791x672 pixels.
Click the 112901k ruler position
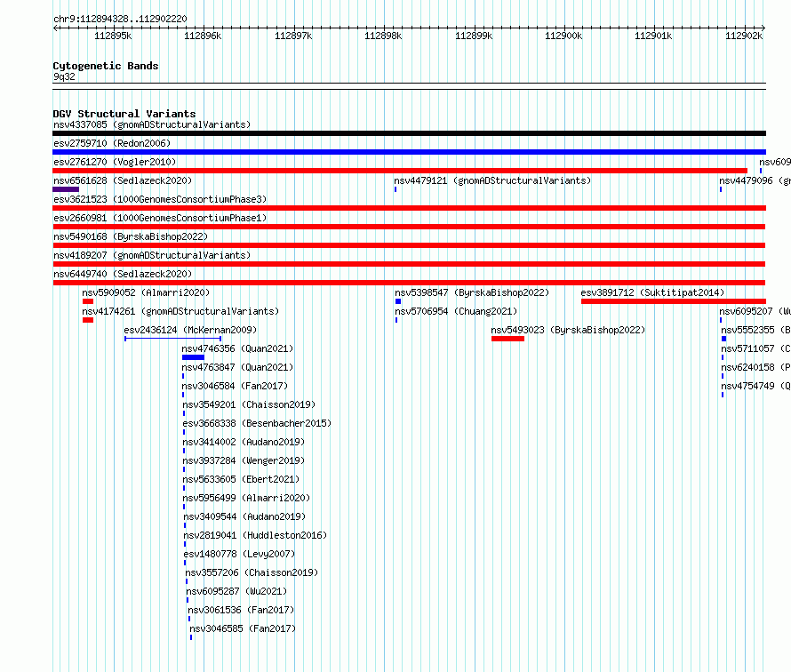653,36
